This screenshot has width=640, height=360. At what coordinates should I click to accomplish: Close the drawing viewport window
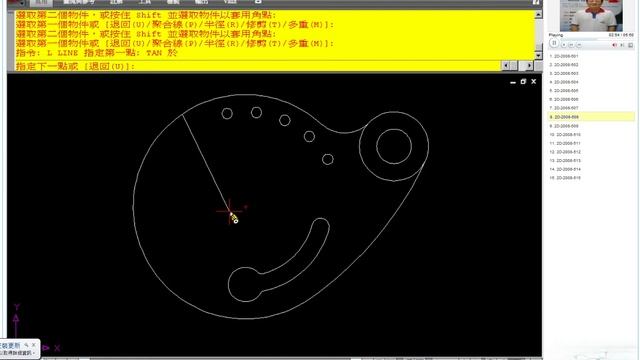[x=533, y=82]
